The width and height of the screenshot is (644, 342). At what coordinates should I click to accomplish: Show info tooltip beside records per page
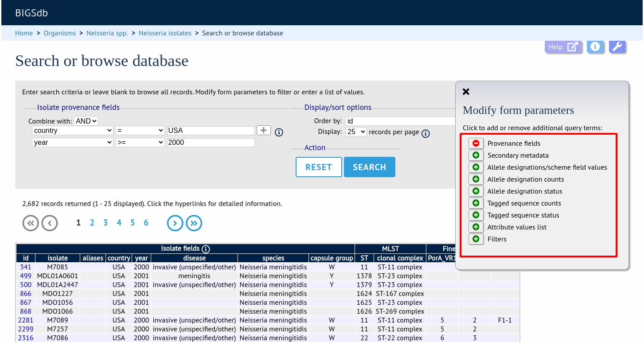(425, 133)
